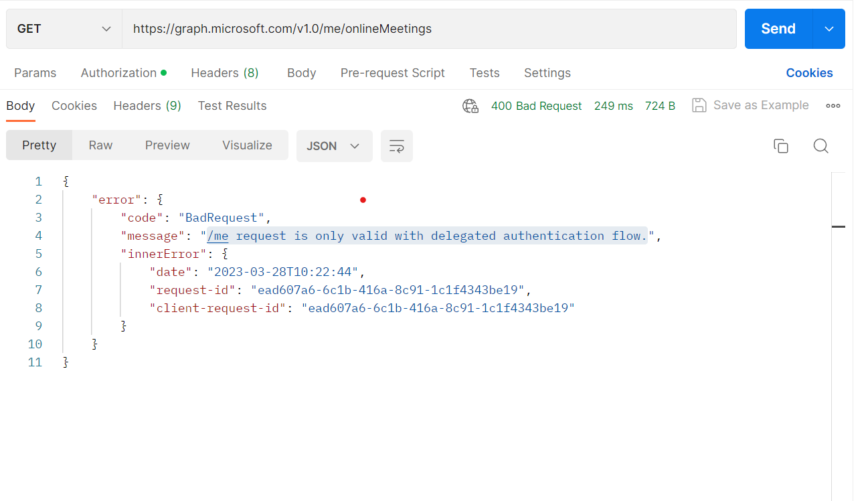
Task: Open the GET method dropdown
Action: pos(64,29)
